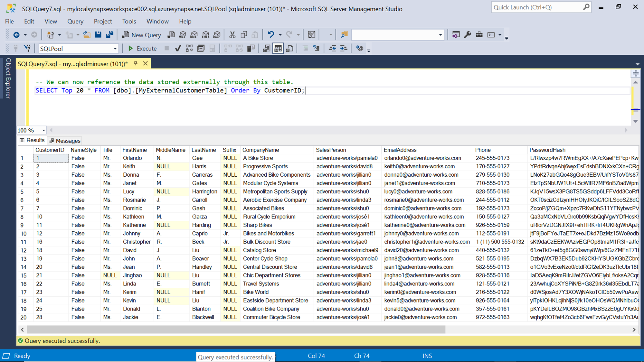Open the SQLPool database dropdown

tap(115, 49)
